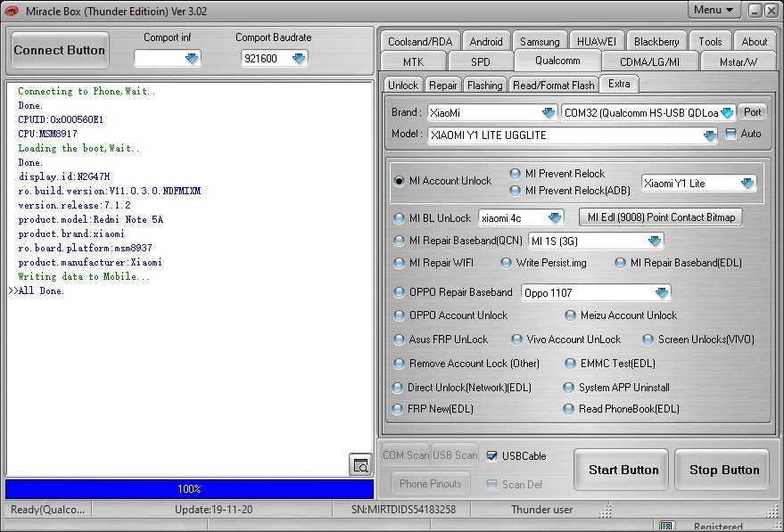The width and height of the screenshot is (784, 532).
Task: Switch to the Coolsand/RDA tab
Action: pyautogui.click(x=420, y=42)
